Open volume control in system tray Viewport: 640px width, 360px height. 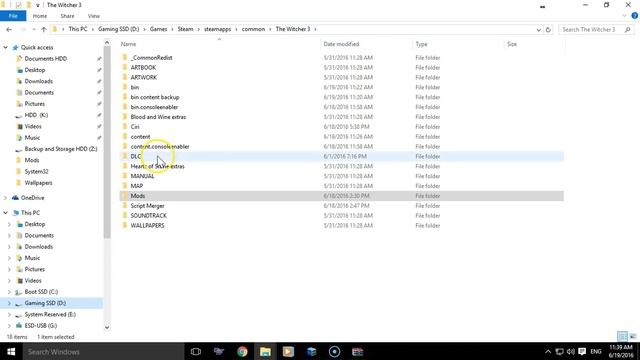[x=571, y=351]
